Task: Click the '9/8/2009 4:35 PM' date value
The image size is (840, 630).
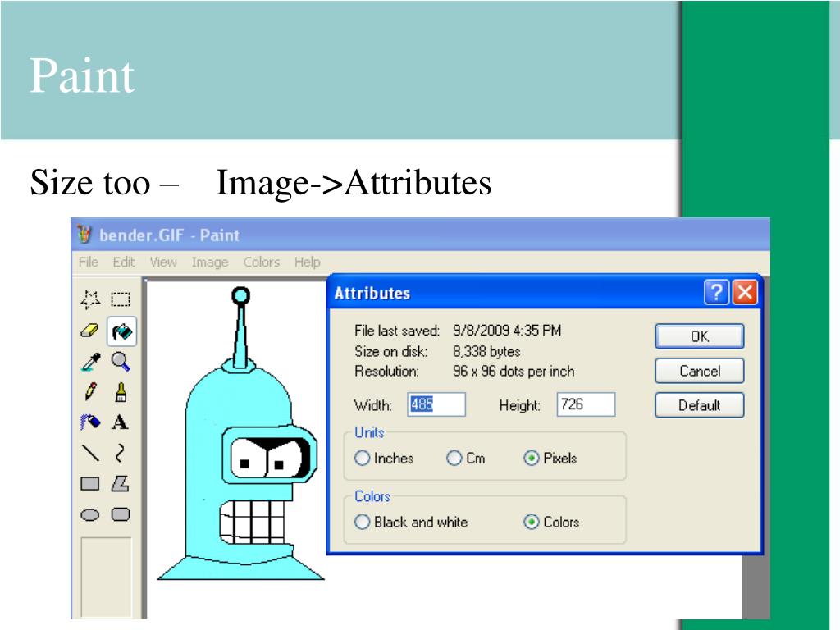Action: 507,331
